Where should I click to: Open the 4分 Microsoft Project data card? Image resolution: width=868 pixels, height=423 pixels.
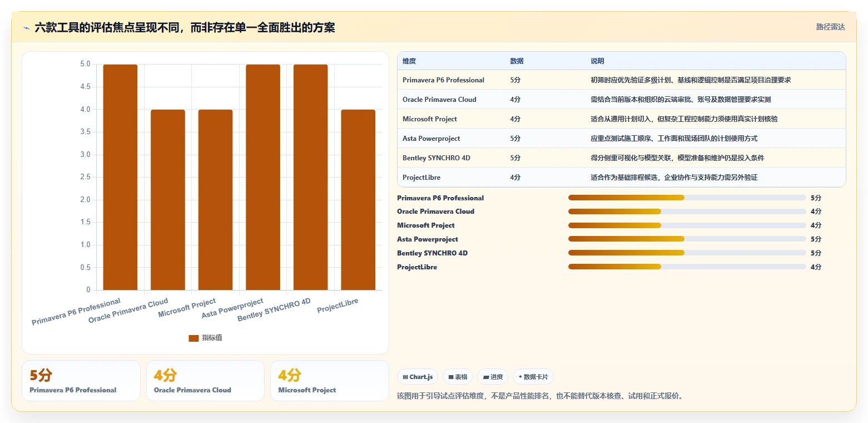tap(330, 381)
